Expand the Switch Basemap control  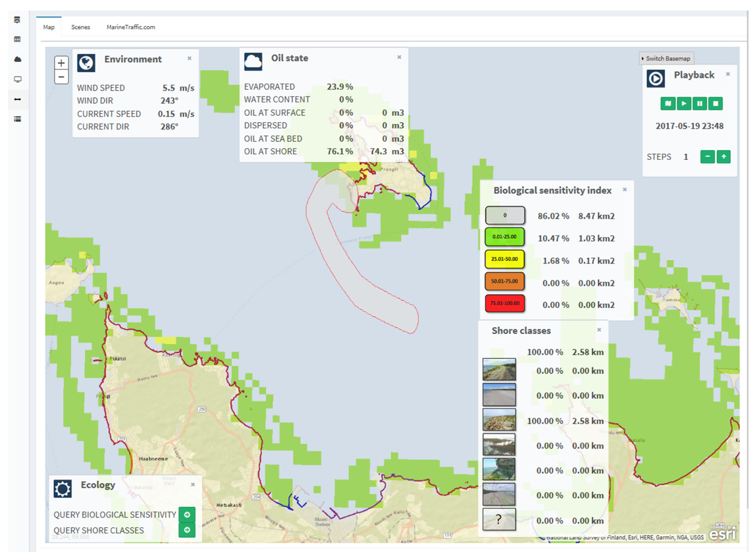[x=667, y=58]
